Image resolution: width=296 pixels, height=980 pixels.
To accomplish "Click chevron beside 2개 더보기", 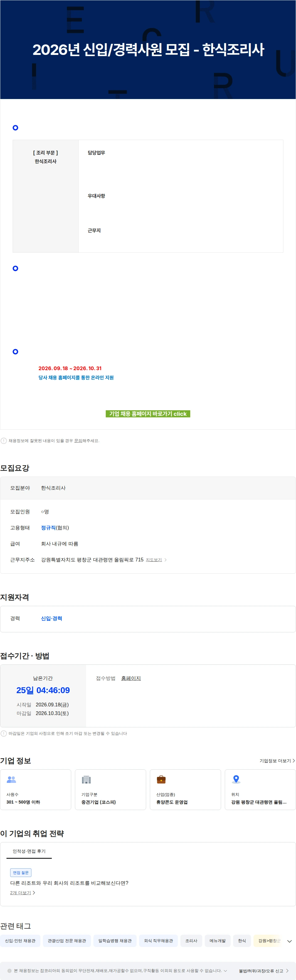I will (x=34, y=892).
